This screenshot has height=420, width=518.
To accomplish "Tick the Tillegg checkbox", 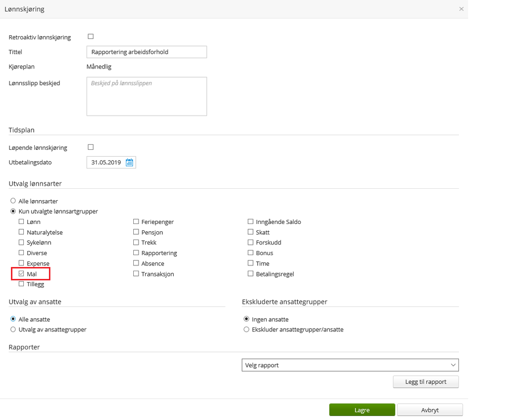I will click(x=22, y=284).
